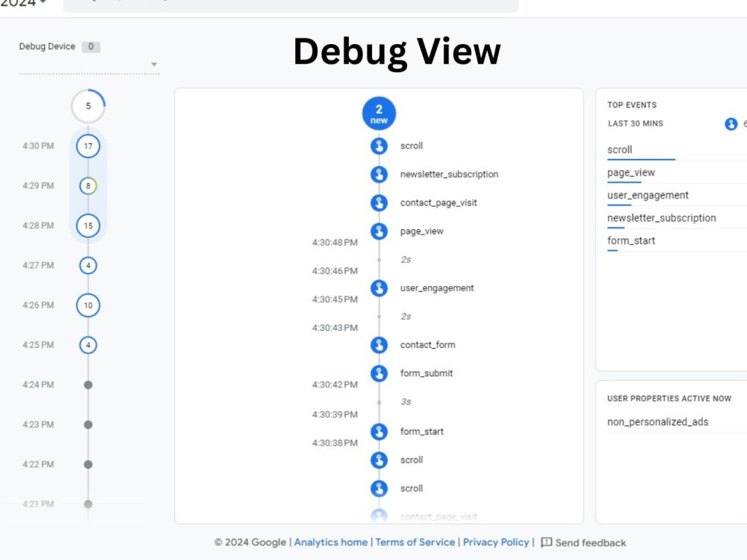This screenshot has height=560, width=747.
Task: Click the feedback icon beside Send feedback
Action: click(x=547, y=542)
